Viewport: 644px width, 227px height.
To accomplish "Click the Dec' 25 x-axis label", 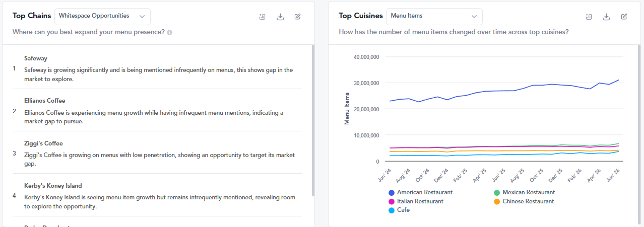I will pos(555,175).
